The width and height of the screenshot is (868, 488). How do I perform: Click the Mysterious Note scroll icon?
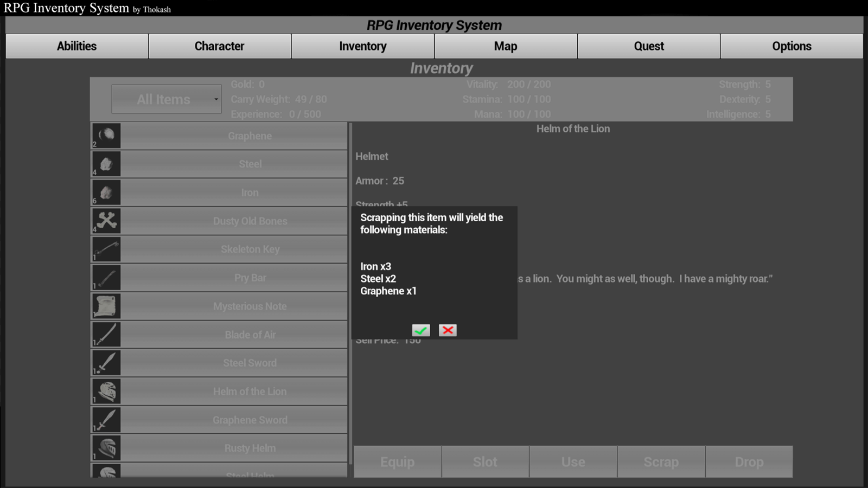[106, 305]
